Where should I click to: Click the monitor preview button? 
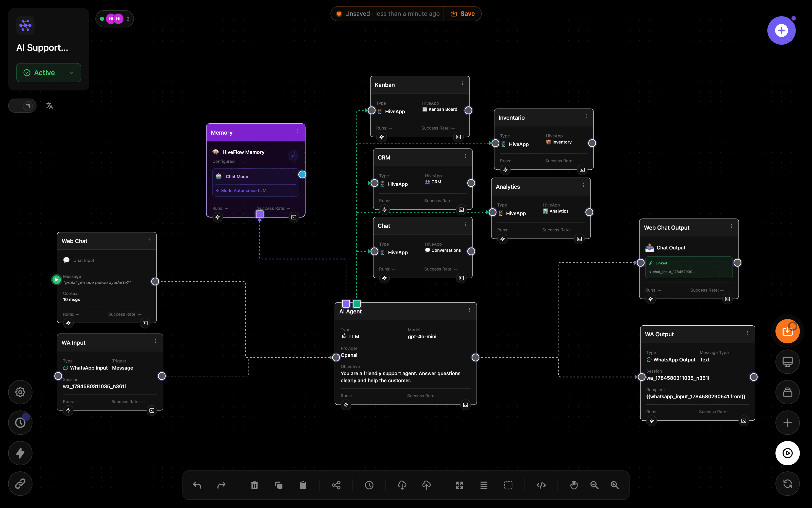coord(787,362)
